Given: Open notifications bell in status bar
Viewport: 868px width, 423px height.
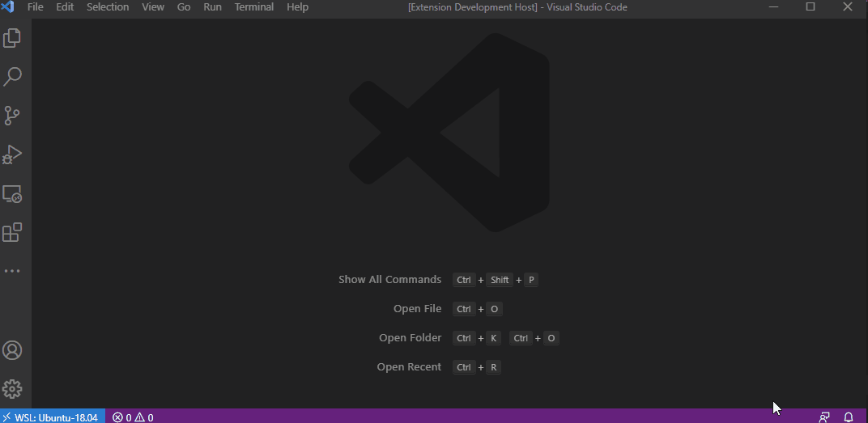Looking at the screenshot, I should tap(849, 417).
